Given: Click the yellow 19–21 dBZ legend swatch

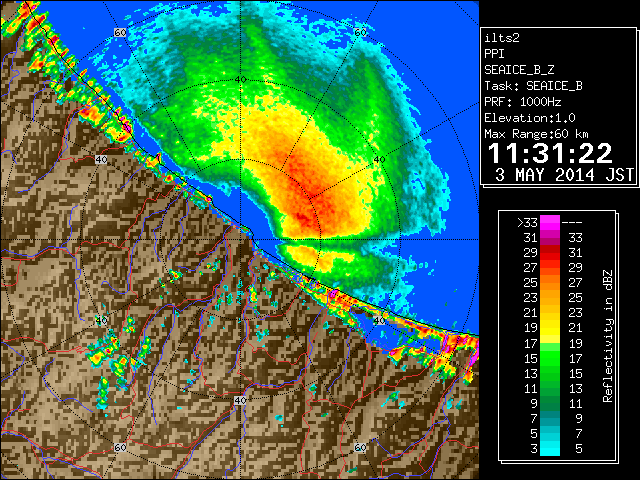Looking at the screenshot, I should point(550,328).
